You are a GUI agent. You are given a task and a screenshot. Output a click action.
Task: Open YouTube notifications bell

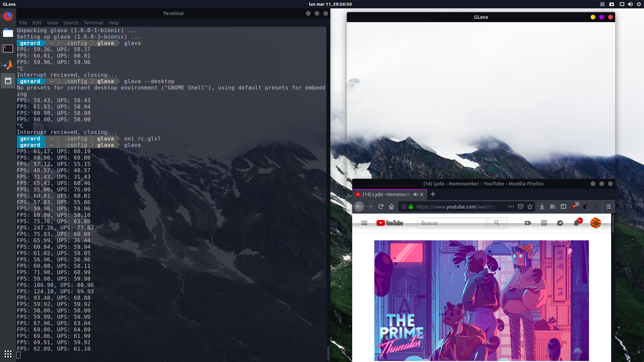point(577,223)
